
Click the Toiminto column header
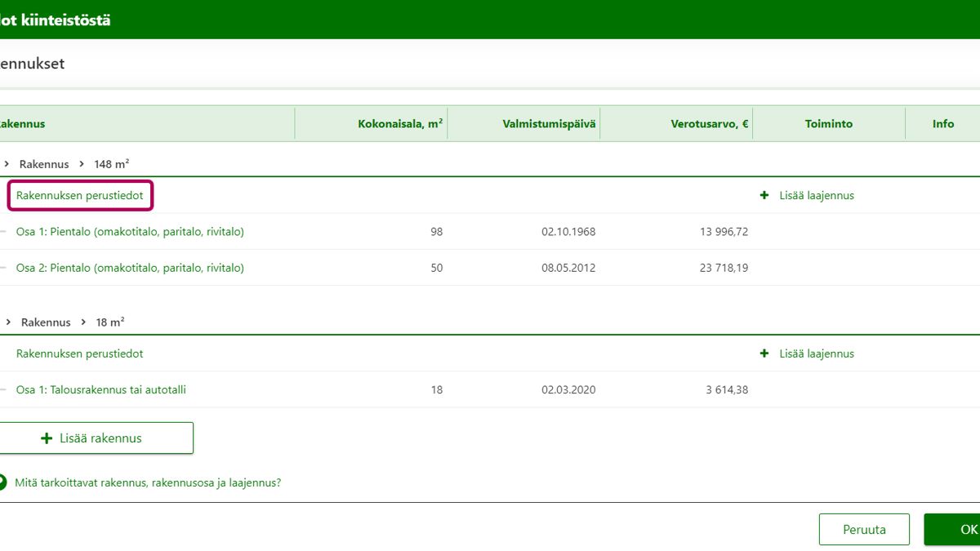click(x=828, y=124)
